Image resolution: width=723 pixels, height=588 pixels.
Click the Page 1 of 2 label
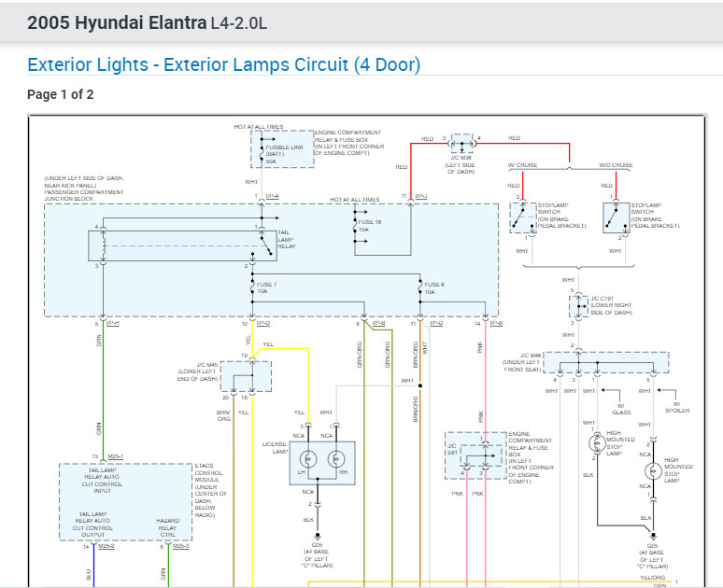(61, 94)
